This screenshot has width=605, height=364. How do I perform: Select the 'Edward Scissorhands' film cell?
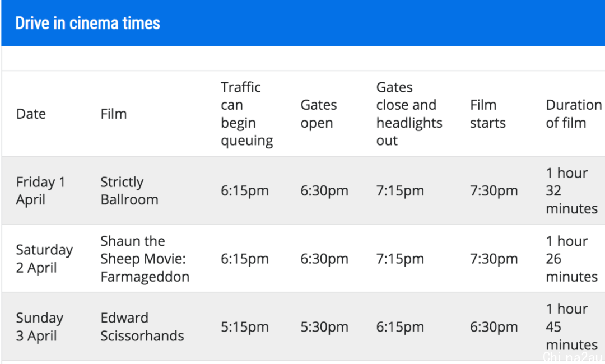point(142,327)
